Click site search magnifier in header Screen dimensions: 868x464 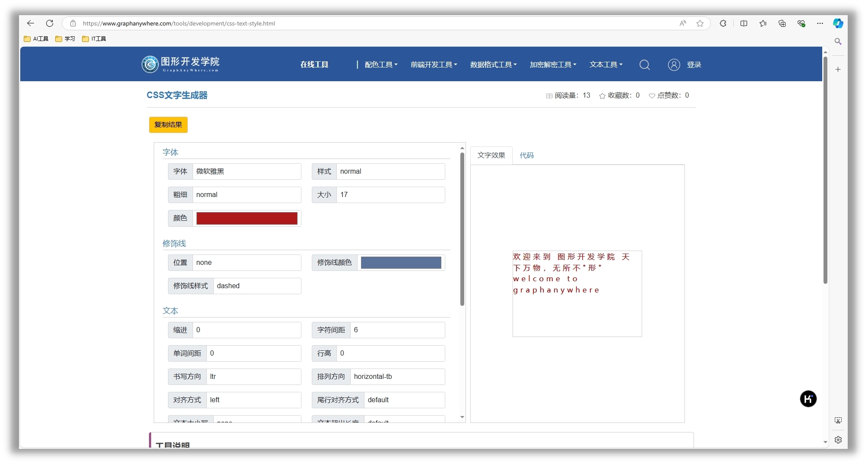(x=645, y=65)
